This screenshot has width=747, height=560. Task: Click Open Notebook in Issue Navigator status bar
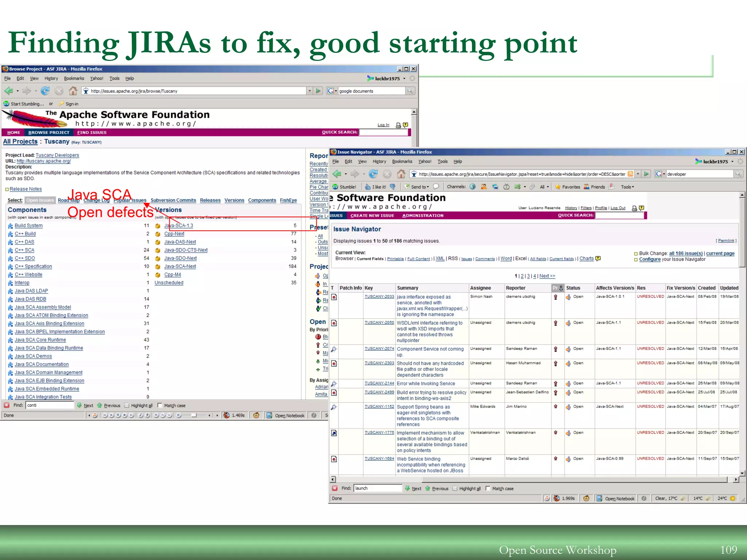616,498
